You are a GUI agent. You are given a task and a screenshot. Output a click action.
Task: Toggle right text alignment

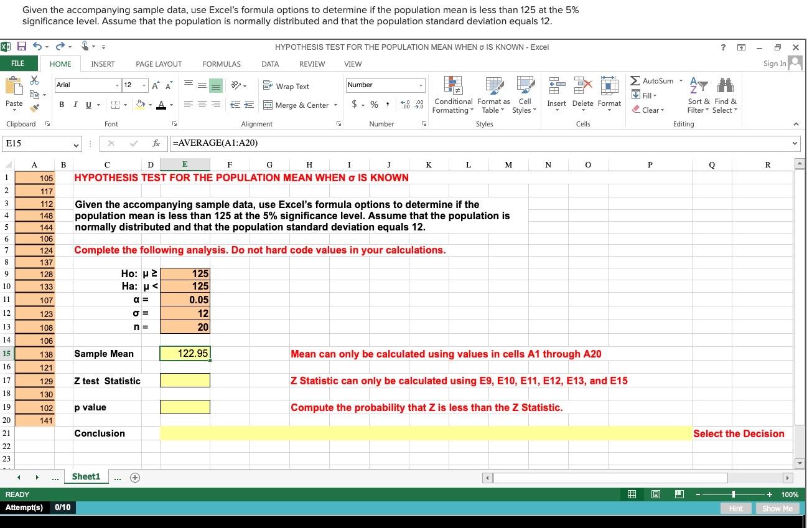[215, 105]
